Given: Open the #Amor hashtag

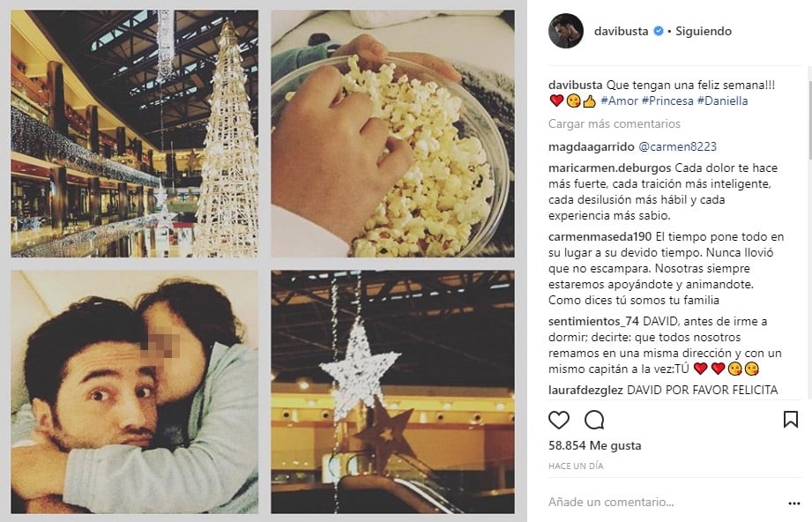Looking at the screenshot, I should [x=619, y=101].
